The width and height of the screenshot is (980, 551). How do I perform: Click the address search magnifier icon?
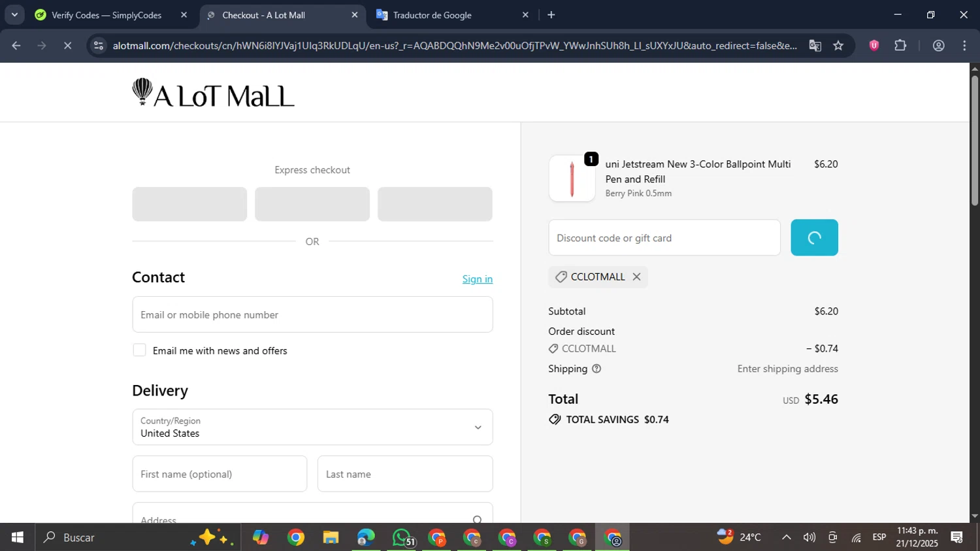[478, 519]
